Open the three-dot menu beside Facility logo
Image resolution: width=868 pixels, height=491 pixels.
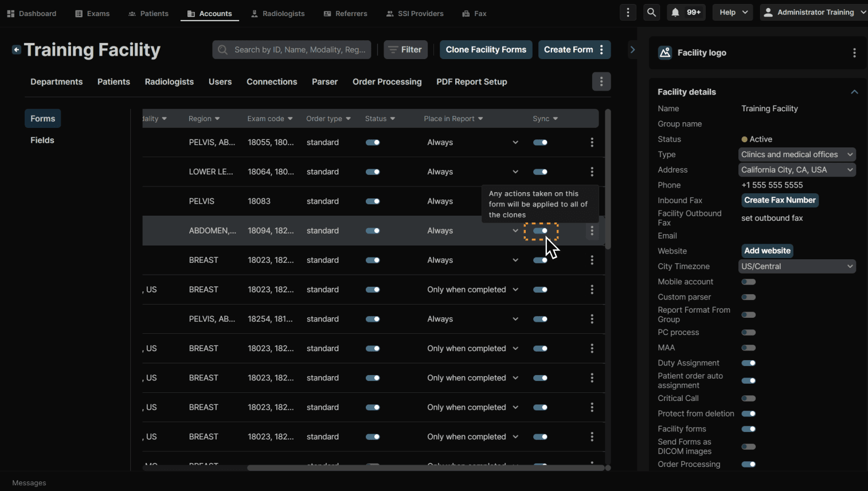[x=854, y=53]
